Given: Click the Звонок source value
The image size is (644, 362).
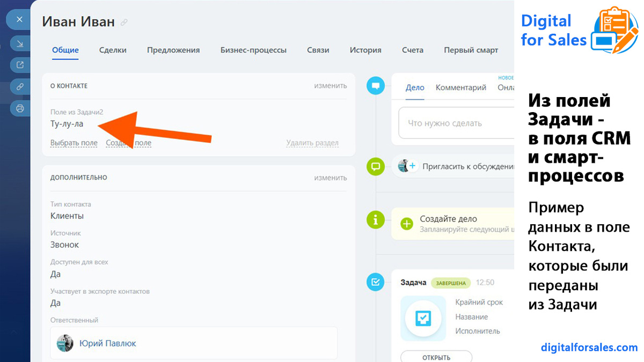Looking at the screenshot, I should point(64,245).
